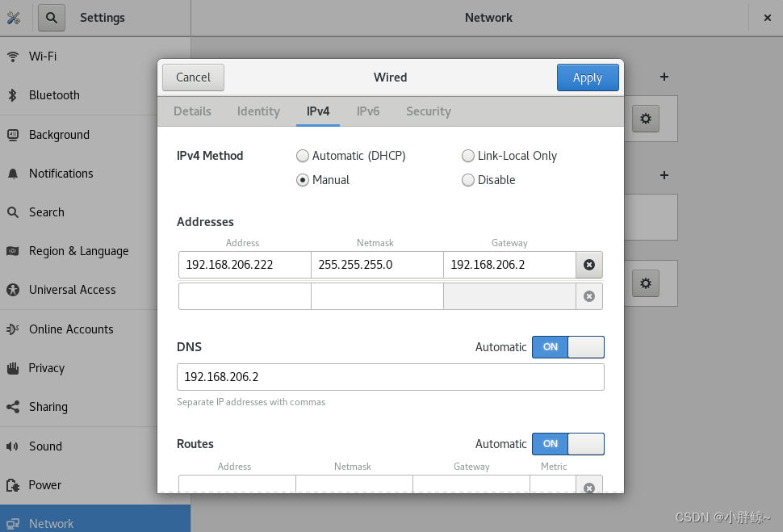
Task: Open upper gear settings in Network panel
Action: (646, 119)
